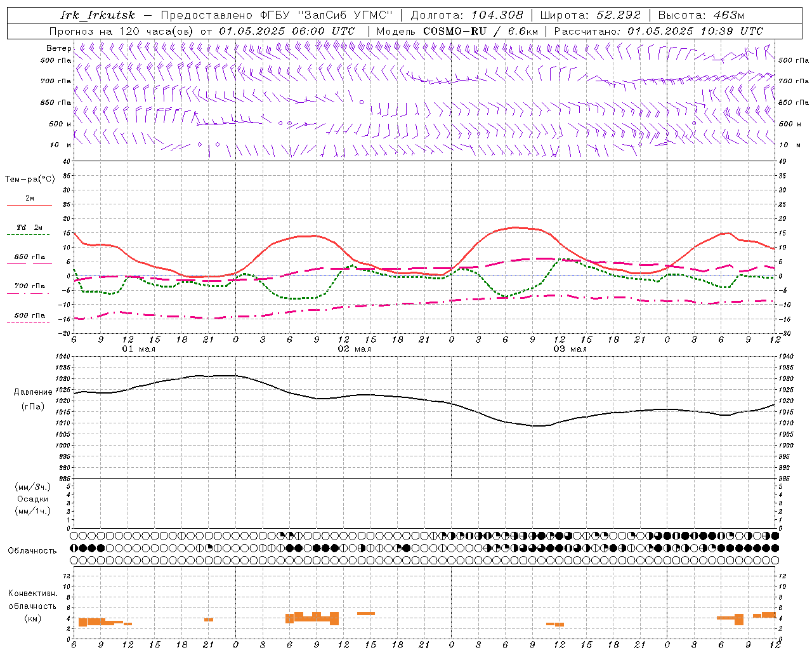The image size is (812, 650).
Task: Click the forecast start time 01.05.2025 06:00 UTC
Action: point(287,31)
